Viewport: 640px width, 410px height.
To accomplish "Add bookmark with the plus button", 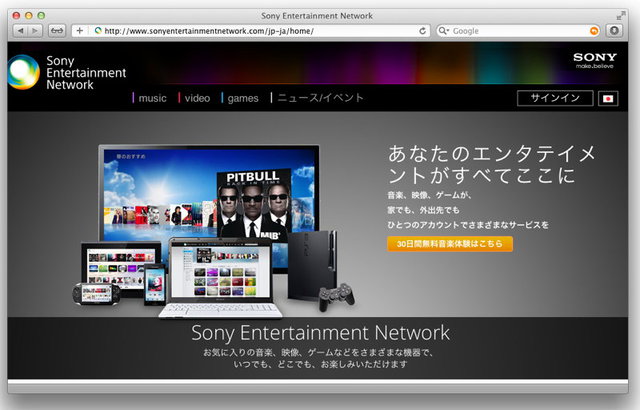I will click(80, 31).
